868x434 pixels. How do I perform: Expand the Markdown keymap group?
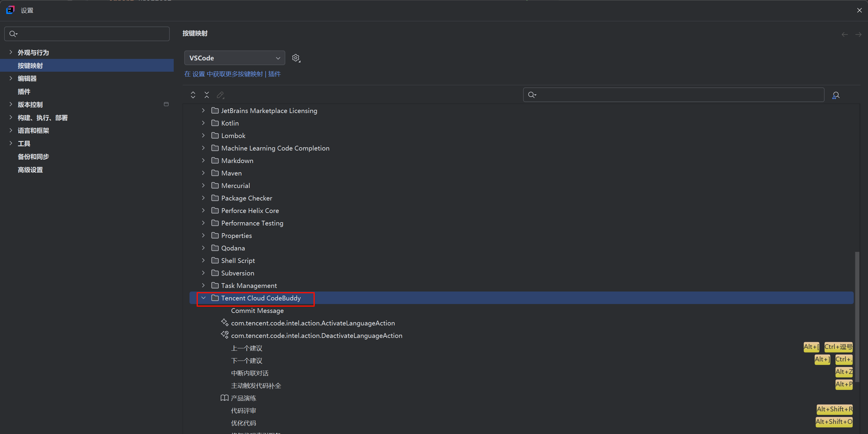pyautogui.click(x=203, y=160)
